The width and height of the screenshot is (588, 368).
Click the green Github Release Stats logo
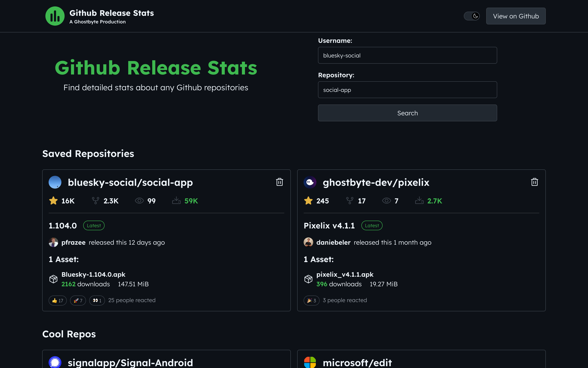point(55,16)
